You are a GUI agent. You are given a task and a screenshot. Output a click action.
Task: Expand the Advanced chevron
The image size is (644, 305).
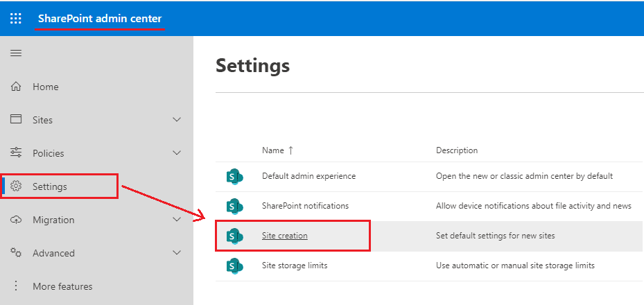pos(177,253)
